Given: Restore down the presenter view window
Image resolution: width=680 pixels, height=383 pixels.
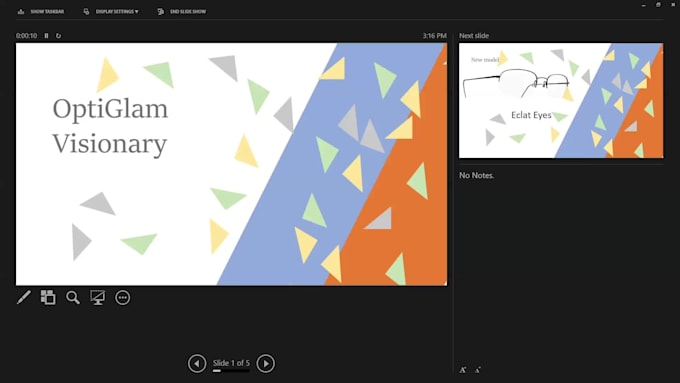Looking at the screenshot, I should click(658, 5).
